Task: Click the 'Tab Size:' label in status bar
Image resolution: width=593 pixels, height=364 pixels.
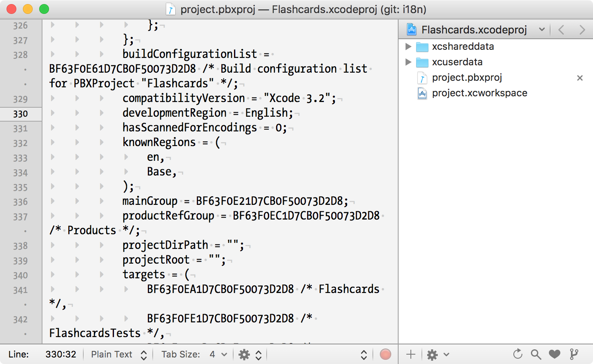Action: pyautogui.click(x=181, y=354)
